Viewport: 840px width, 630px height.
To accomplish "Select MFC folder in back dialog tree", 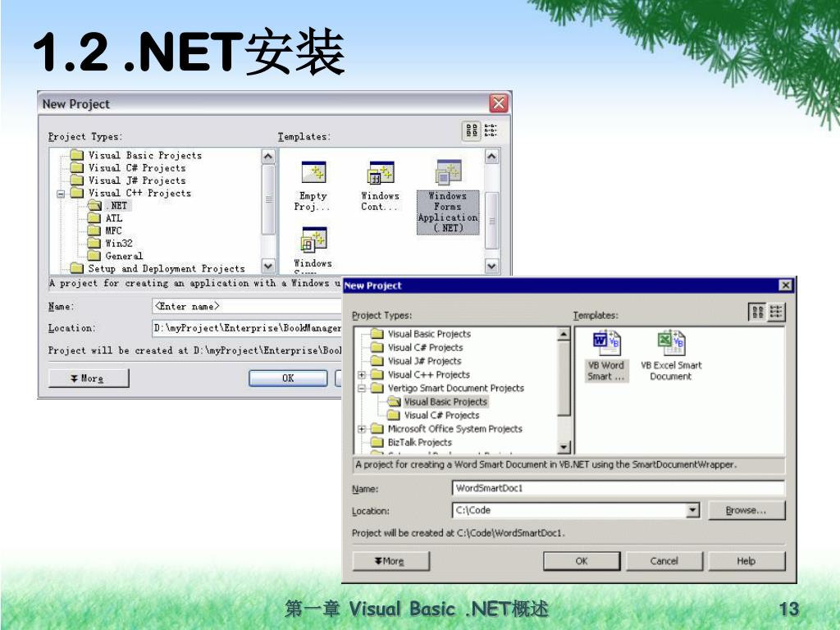I will coord(106,231).
